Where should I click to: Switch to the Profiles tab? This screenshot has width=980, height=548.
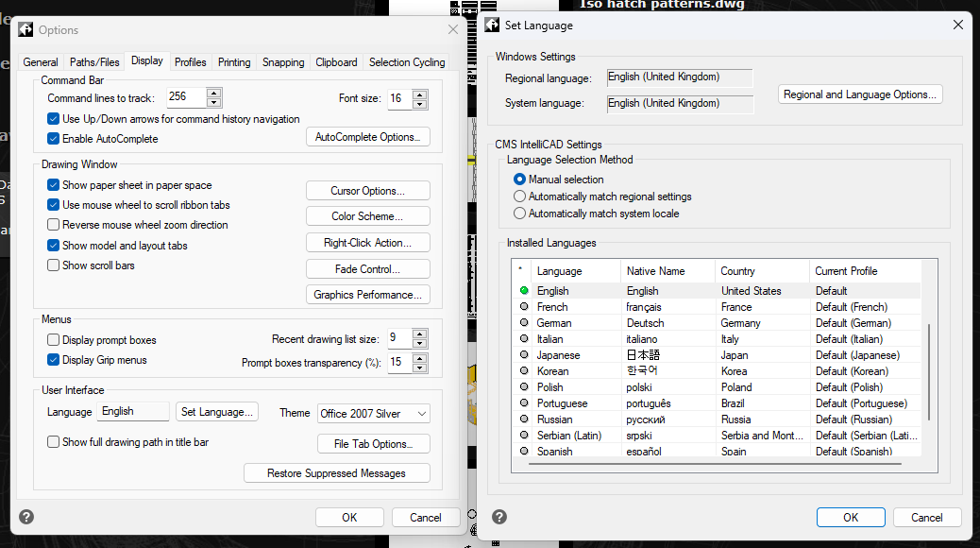[190, 62]
